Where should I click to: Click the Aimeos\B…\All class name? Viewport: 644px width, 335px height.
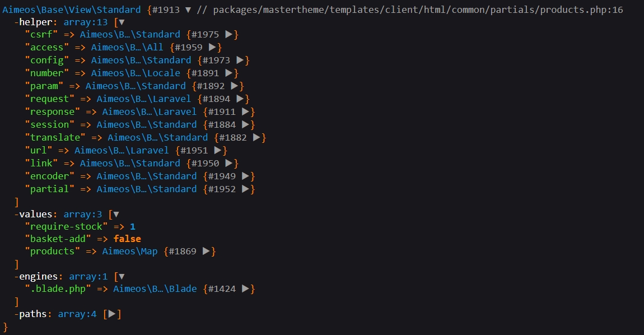[x=127, y=47]
